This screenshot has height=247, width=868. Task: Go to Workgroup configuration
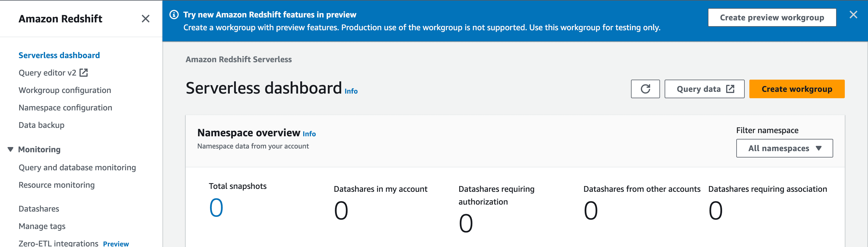point(65,90)
